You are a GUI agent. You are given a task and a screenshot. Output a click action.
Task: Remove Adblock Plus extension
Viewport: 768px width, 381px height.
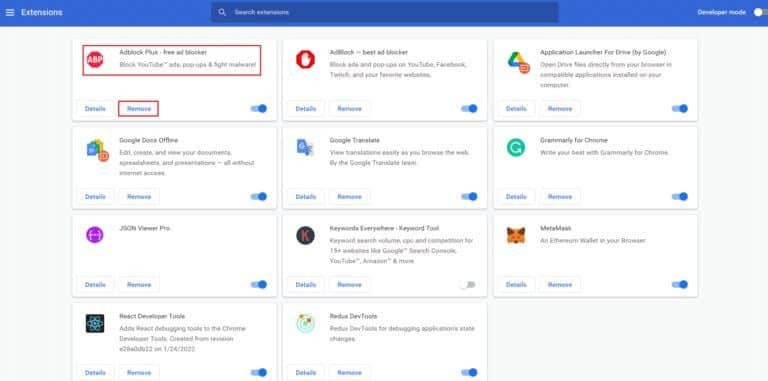pos(139,109)
